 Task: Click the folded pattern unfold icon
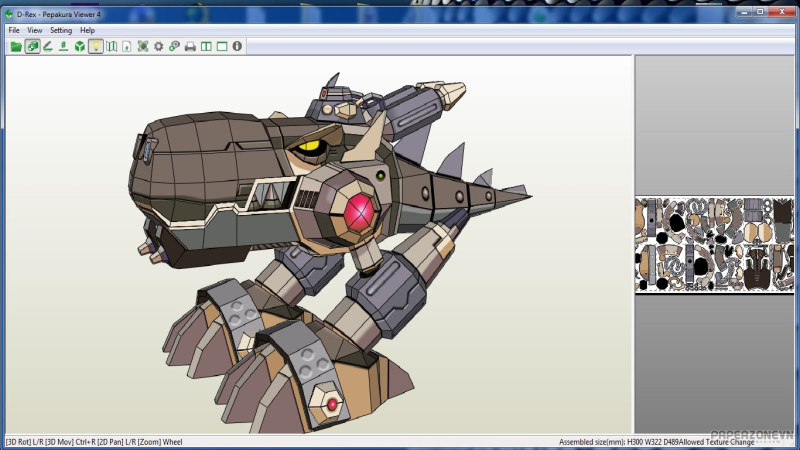pyautogui.click(x=111, y=46)
